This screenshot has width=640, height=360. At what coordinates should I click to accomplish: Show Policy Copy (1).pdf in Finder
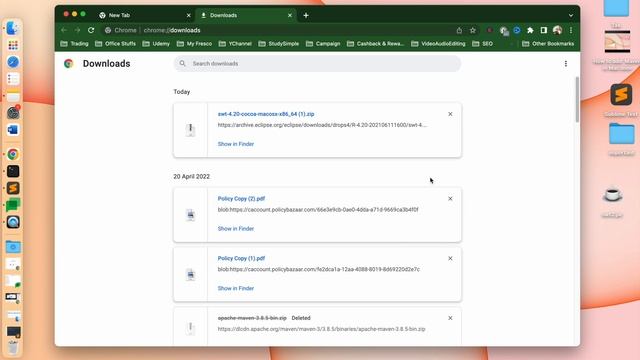tap(236, 288)
